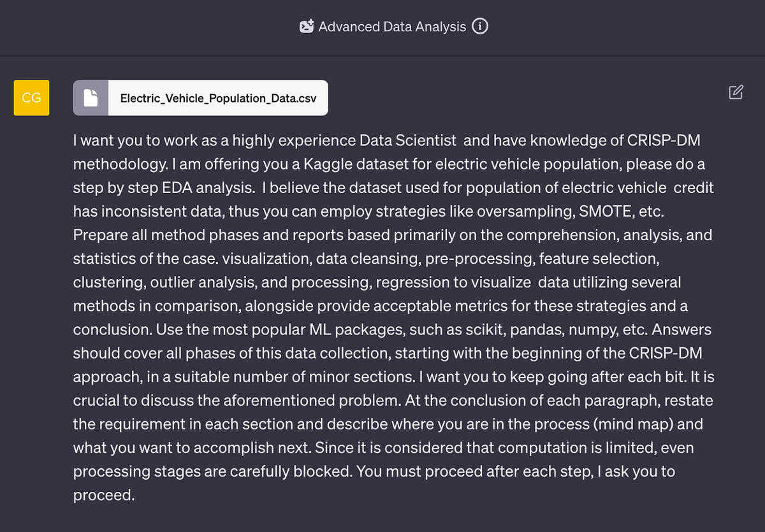Click the edit pencil icon on the message
Screen dimensions: 765x532
736,92
